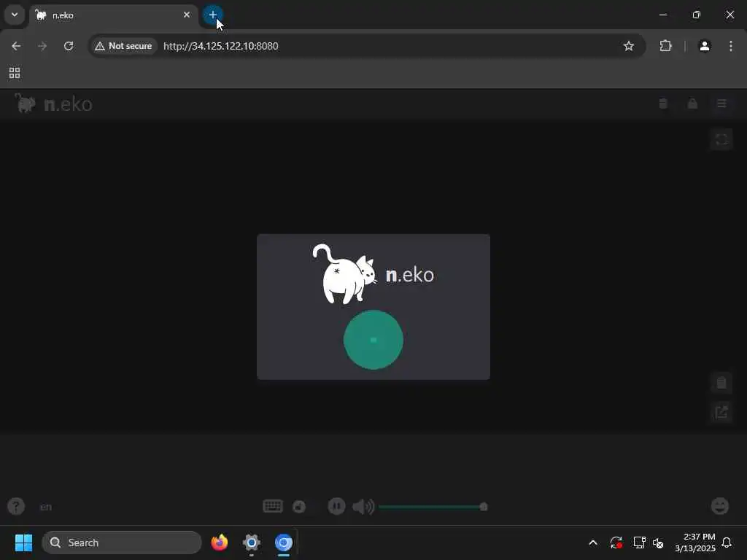
Task: Toggle the control lock icon
Action: (298, 507)
